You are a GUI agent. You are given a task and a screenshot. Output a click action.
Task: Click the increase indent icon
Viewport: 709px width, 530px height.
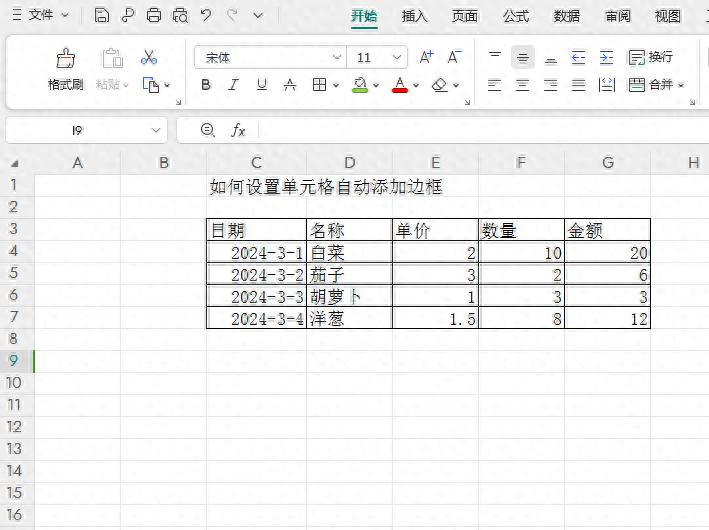(606, 57)
